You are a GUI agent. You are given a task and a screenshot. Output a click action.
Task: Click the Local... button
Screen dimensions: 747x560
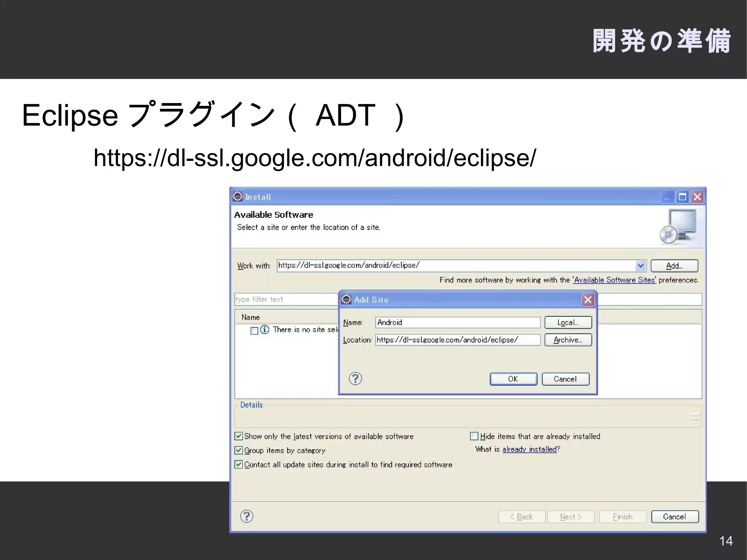(568, 323)
